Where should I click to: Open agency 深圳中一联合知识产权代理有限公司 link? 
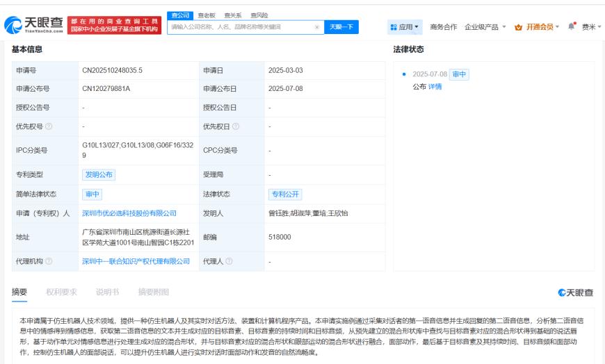[x=136, y=261]
